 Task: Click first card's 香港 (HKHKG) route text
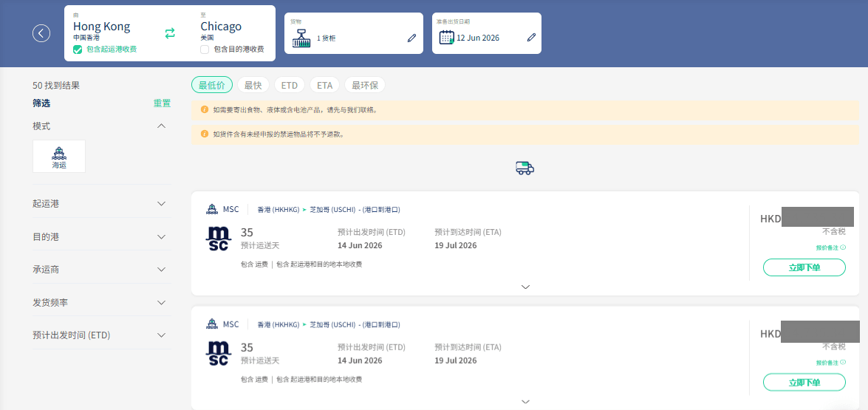[x=278, y=210]
